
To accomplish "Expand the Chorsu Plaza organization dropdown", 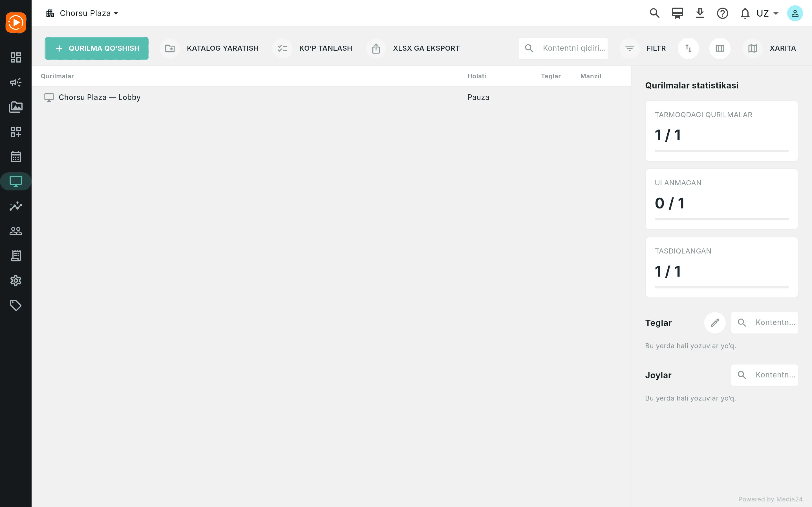I will pos(82,14).
